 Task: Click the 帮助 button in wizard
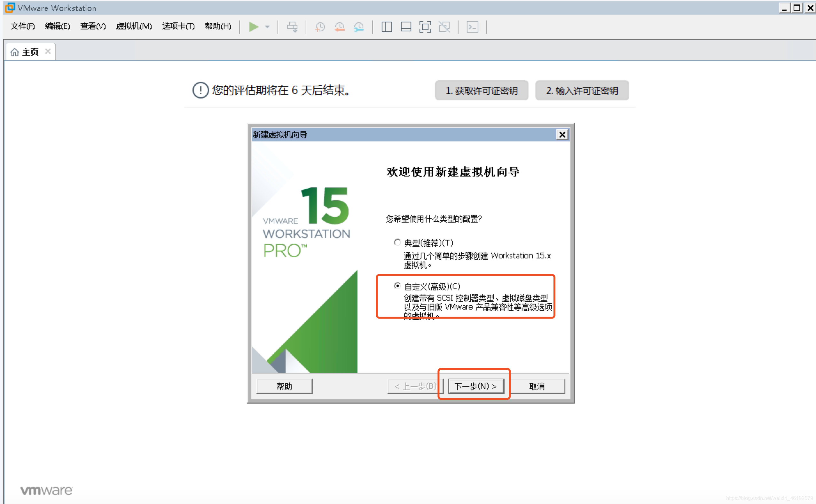click(284, 386)
